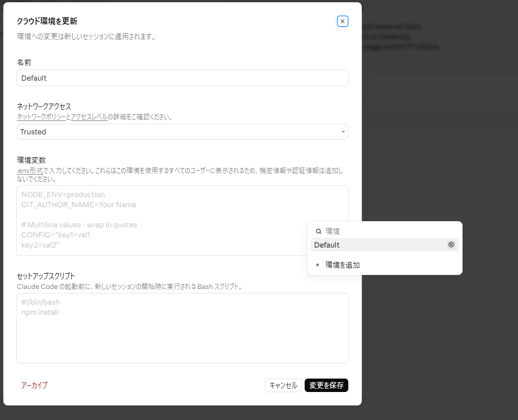Screen dimensions: 518x420
Task: Click the キャンセル button
Action: (x=283, y=385)
